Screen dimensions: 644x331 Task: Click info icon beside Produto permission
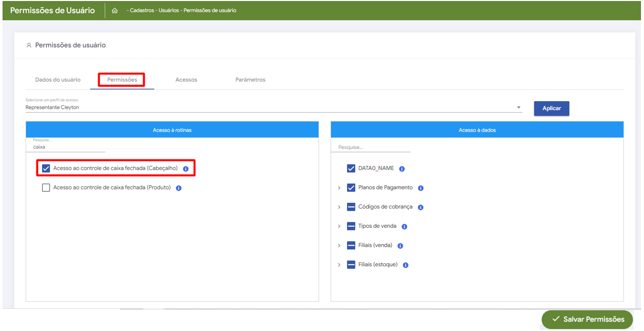click(x=179, y=188)
